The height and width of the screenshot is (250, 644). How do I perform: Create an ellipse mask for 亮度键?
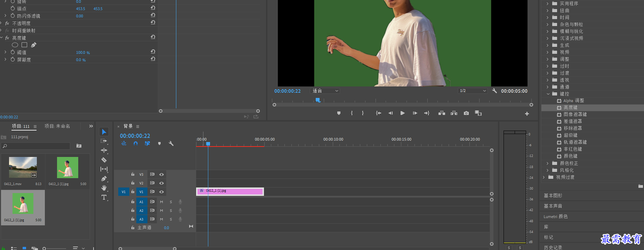coord(15,45)
